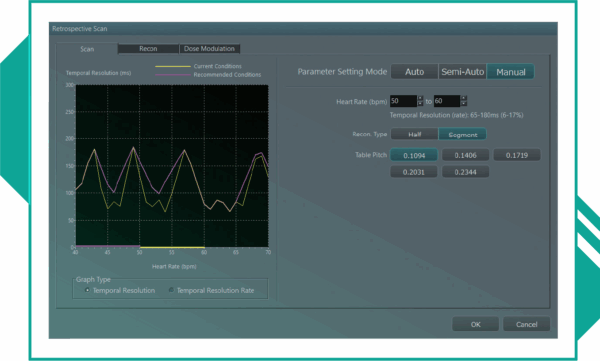The width and height of the screenshot is (600, 361).
Task: Switch to the Recon tab
Action: [x=148, y=49]
